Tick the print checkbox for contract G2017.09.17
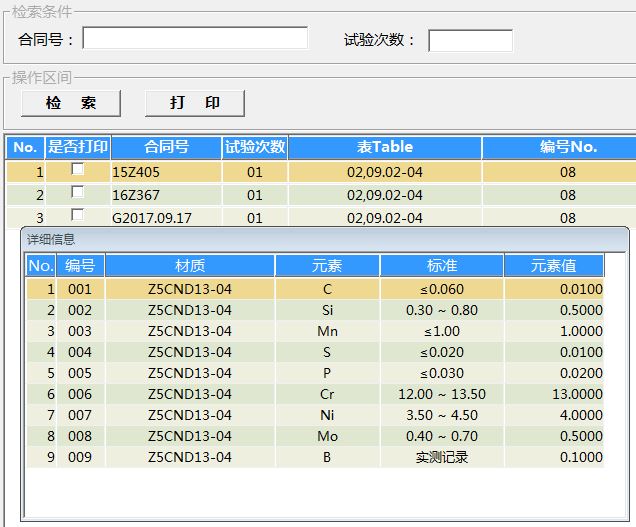Image resolution: width=636 pixels, height=527 pixels. (77, 215)
